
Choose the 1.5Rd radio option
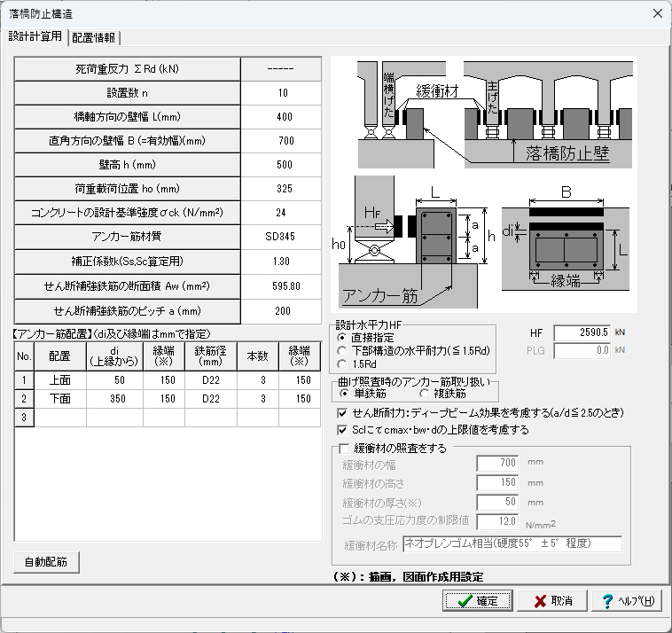tap(342, 363)
